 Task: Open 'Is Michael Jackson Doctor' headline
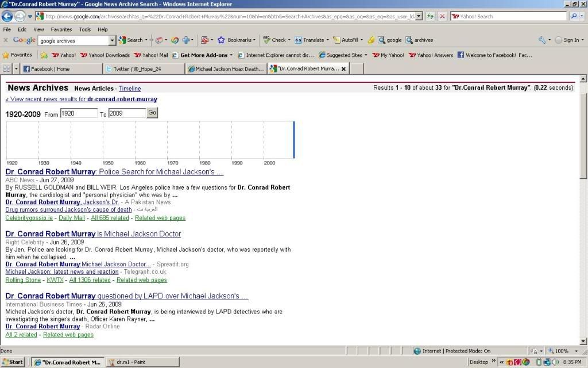click(93, 234)
